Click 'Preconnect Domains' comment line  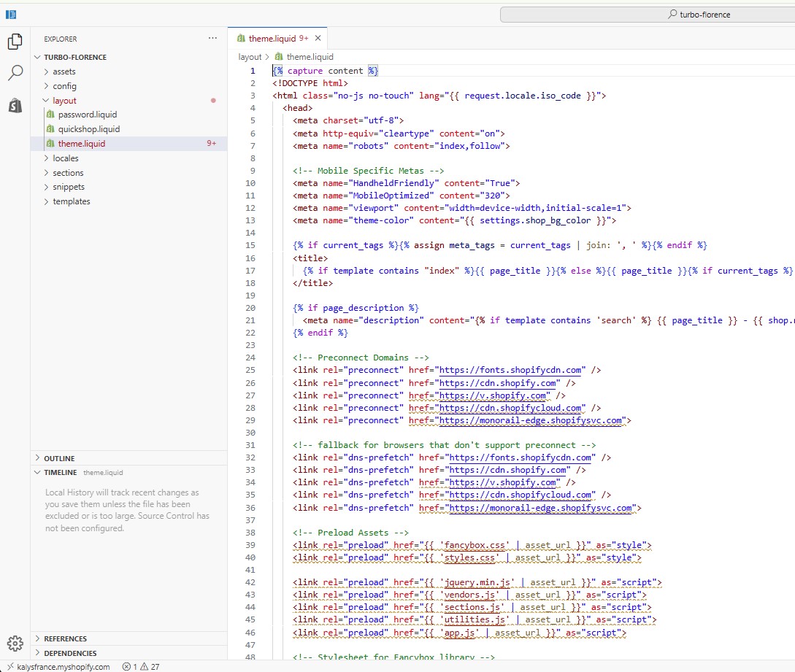click(361, 358)
